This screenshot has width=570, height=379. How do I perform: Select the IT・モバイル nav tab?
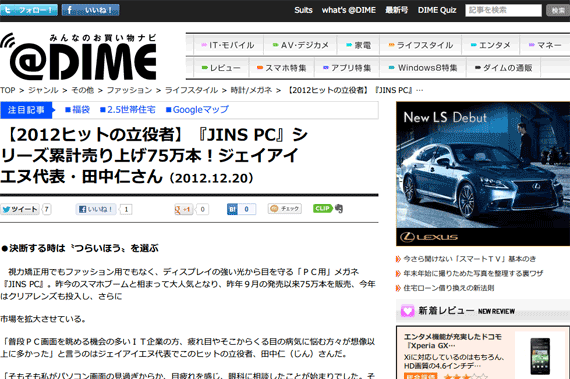click(228, 45)
